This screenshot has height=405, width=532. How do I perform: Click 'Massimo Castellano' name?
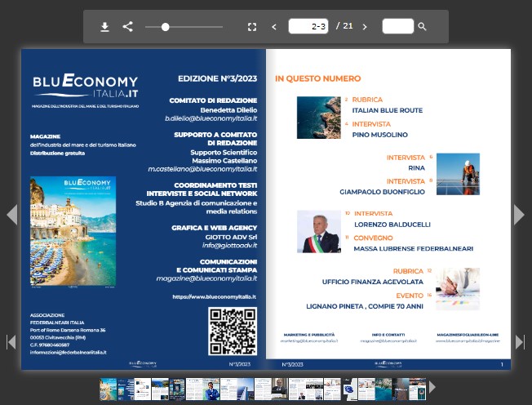[224, 161]
